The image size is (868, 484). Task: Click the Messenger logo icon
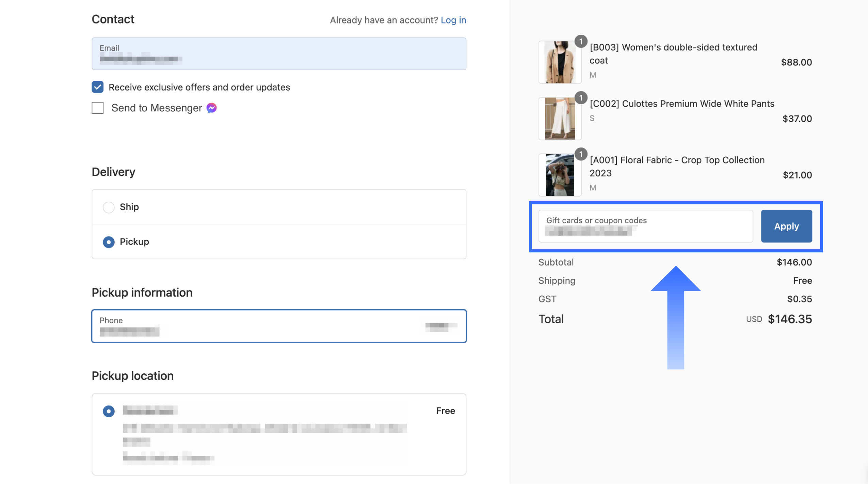pyautogui.click(x=211, y=108)
